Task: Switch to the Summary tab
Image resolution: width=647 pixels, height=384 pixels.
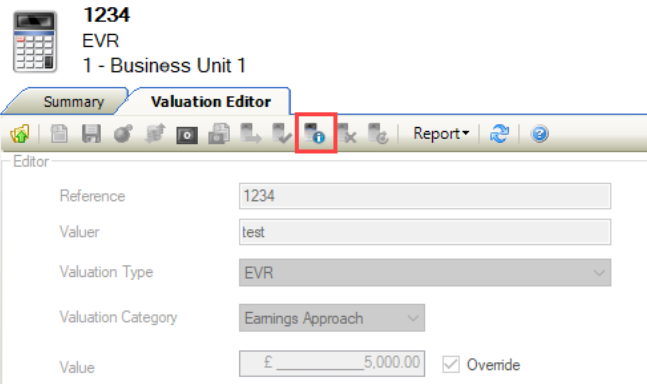Action: [73, 102]
